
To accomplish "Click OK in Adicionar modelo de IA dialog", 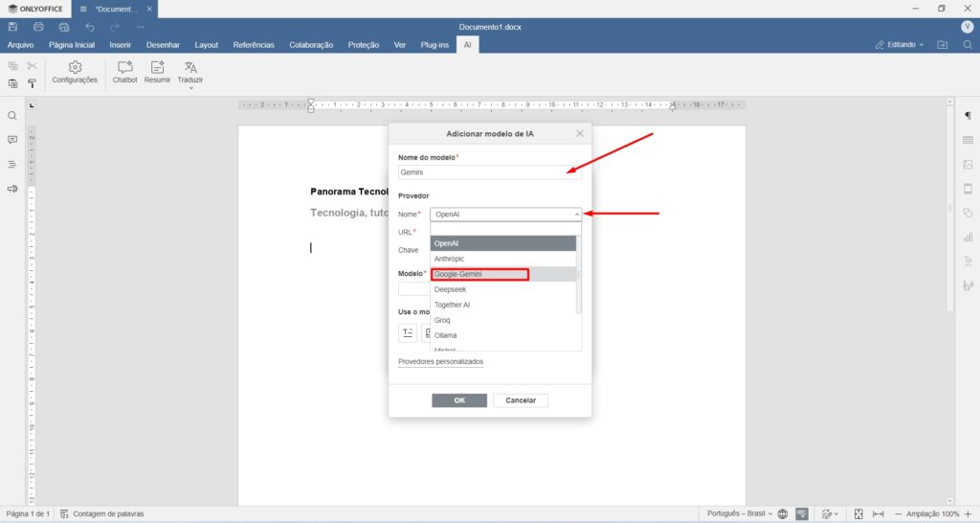I will [459, 400].
